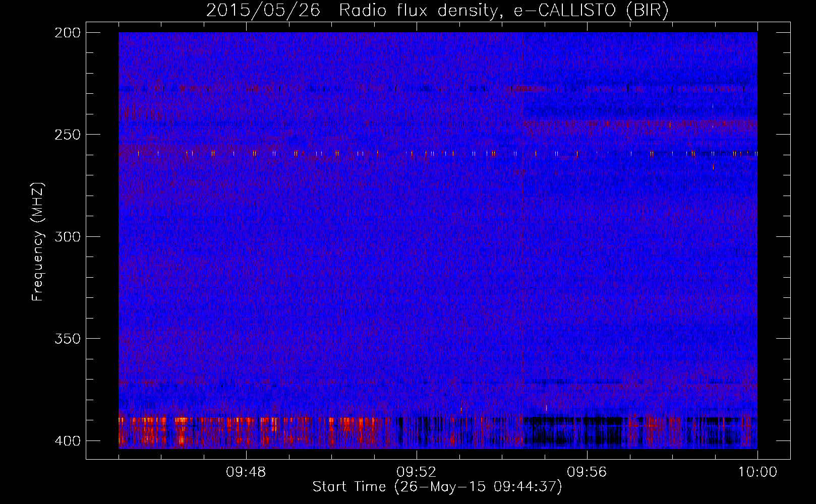The width and height of the screenshot is (816, 504).
Task: Select the 300 frequency tick label
Action: point(67,236)
